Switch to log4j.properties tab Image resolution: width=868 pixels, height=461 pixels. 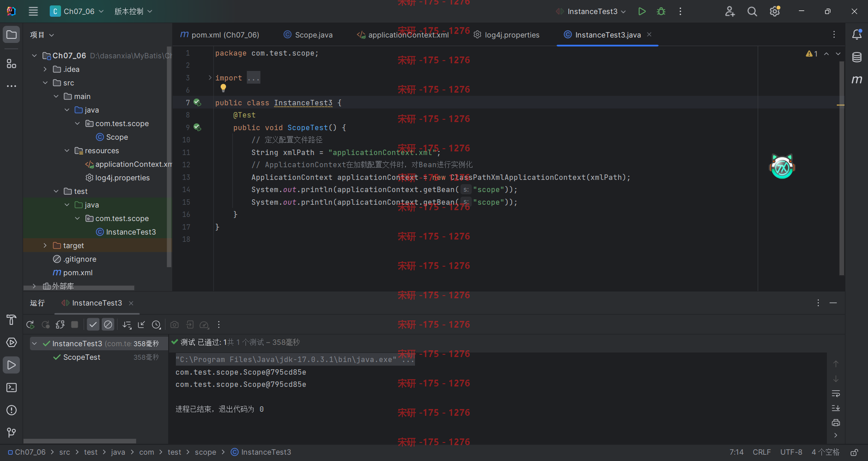pos(506,35)
